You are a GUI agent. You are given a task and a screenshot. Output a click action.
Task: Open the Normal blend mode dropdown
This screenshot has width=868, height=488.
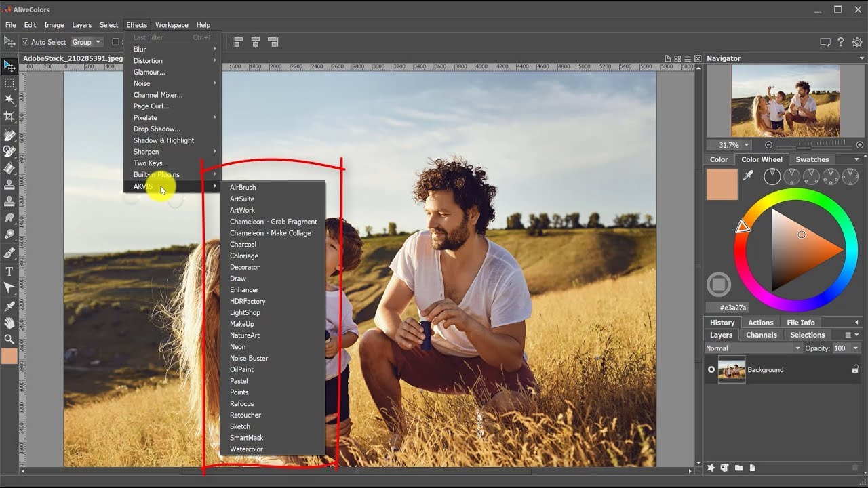(x=753, y=348)
